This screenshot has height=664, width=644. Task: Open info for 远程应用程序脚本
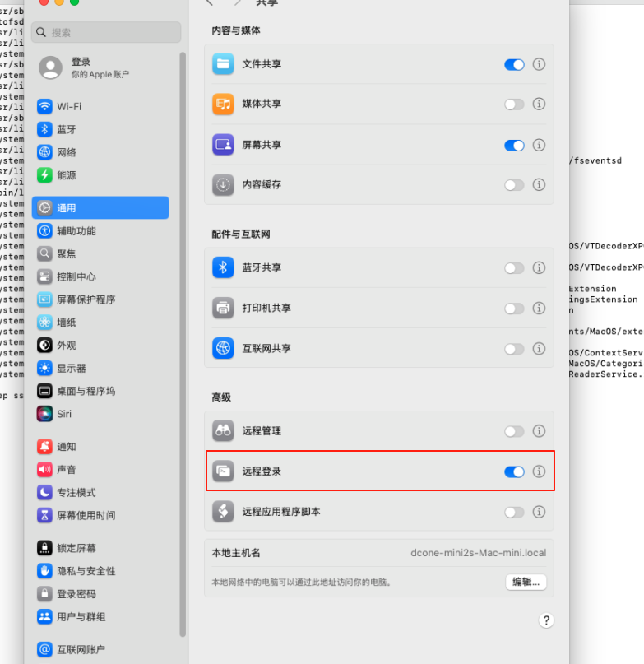coord(539,512)
